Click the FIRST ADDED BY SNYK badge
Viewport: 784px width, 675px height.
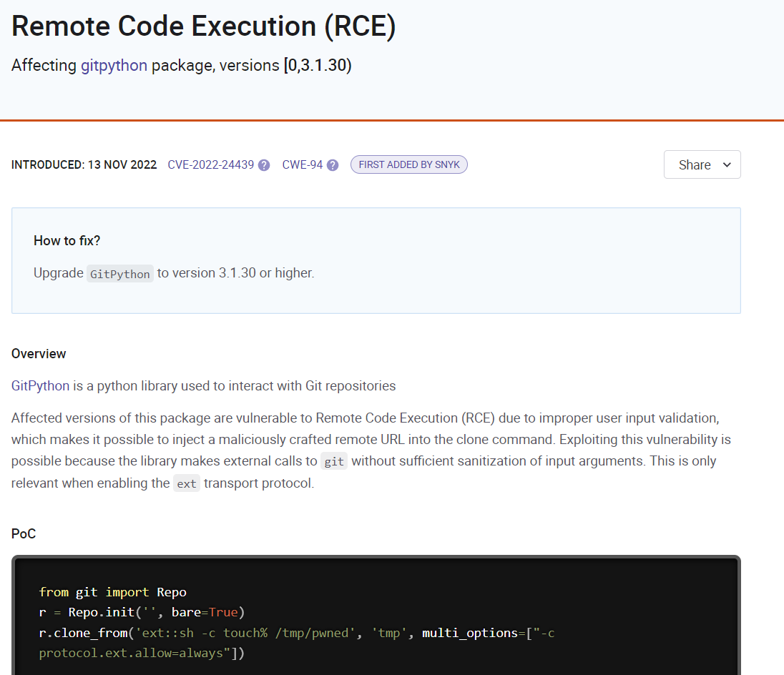408,164
